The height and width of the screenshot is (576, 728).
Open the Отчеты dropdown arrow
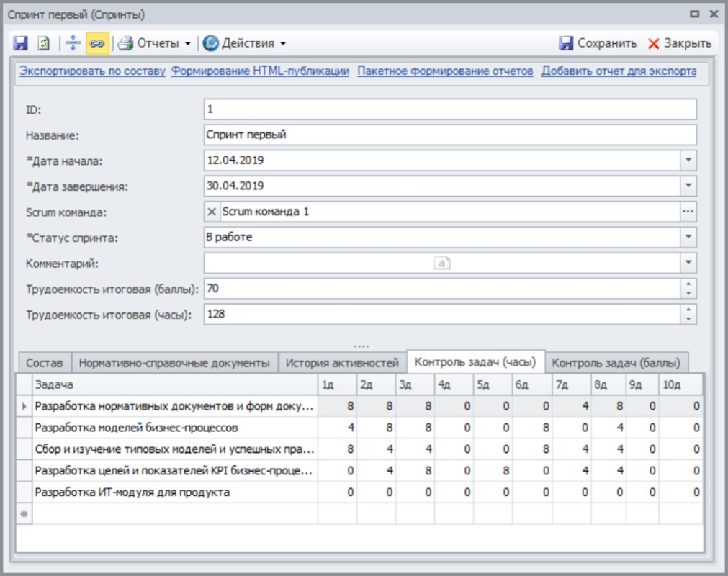[187, 44]
